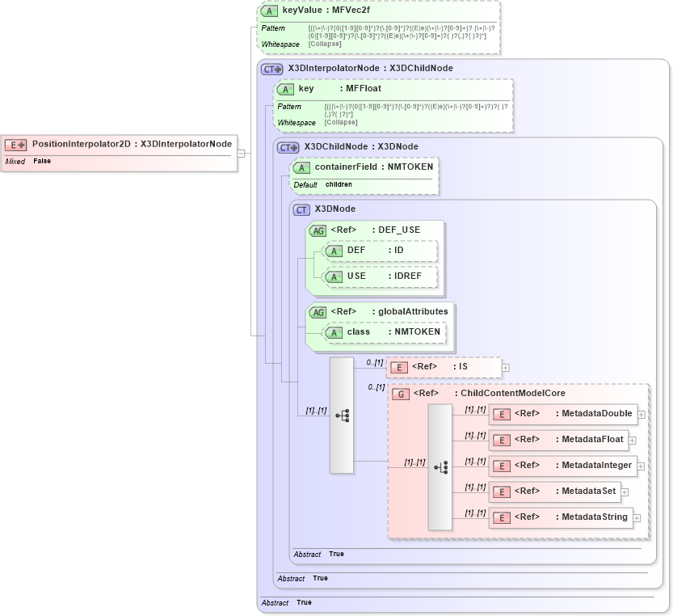Click the E icon of IS element
673x616 pixels.
pyautogui.click(x=399, y=368)
